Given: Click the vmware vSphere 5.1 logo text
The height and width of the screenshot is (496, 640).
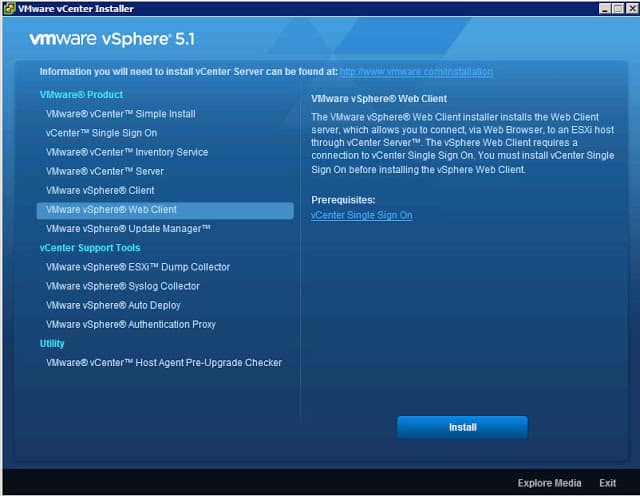Looking at the screenshot, I should point(112,39).
